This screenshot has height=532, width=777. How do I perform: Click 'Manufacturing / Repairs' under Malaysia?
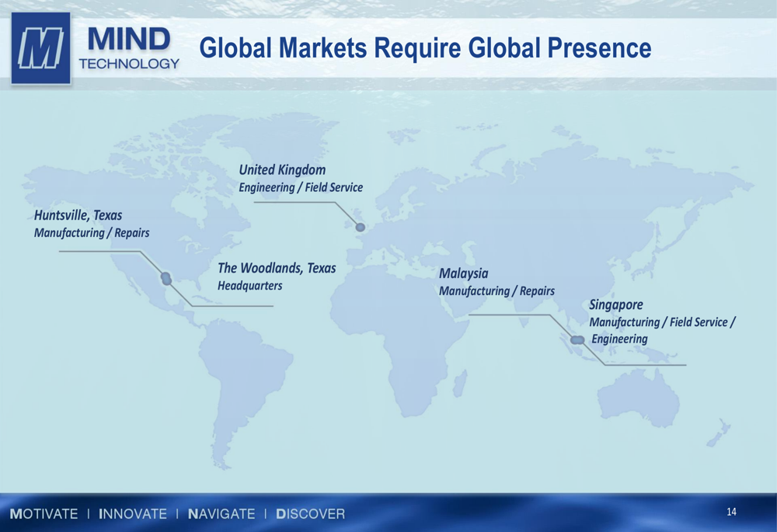pos(497,291)
